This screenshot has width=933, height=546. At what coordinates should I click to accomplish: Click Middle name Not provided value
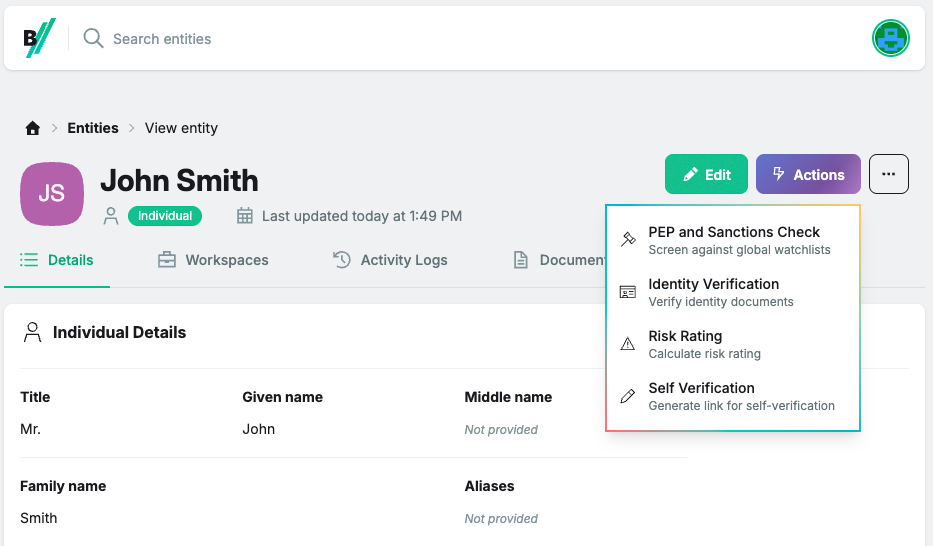[x=501, y=429]
